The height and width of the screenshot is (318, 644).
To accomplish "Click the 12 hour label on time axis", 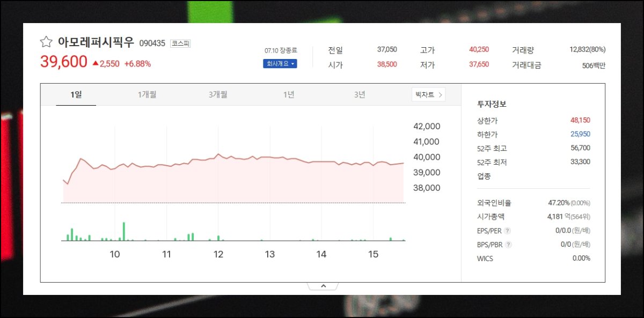I will (x=218, y=254).
